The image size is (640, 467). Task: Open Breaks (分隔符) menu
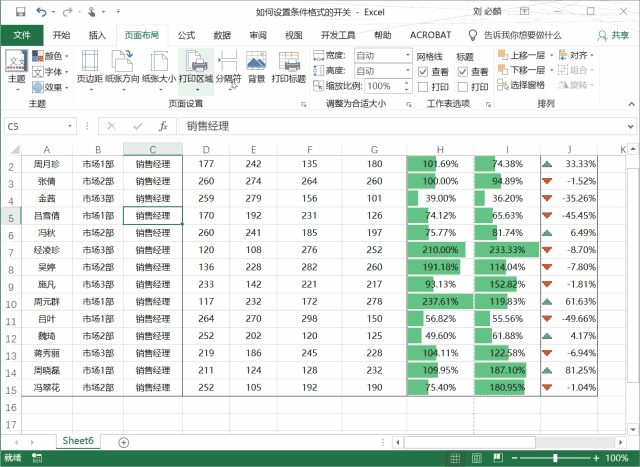(228, 71)
